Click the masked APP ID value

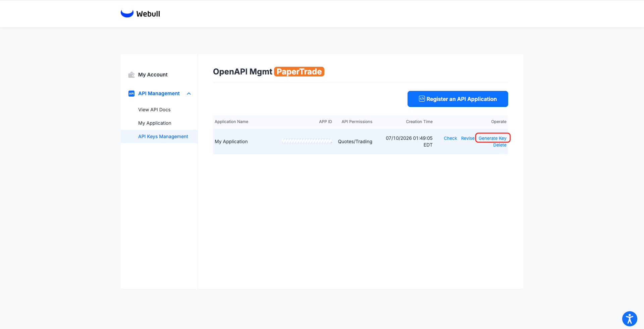pos(307,141)
